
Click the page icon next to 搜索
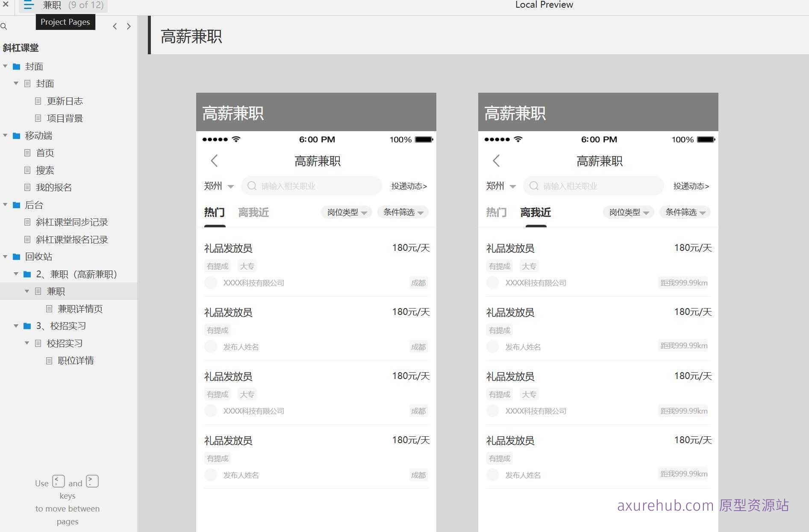(27, 170)
